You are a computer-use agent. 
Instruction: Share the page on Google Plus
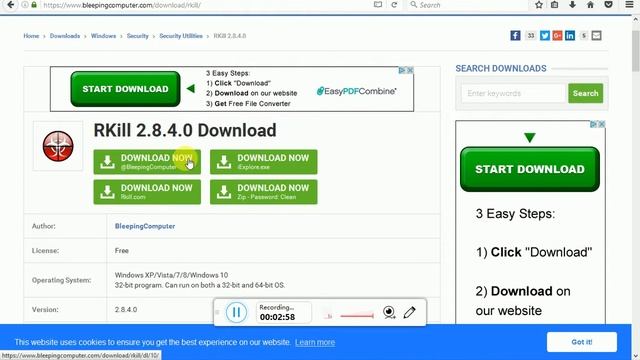tap(557, 36)
